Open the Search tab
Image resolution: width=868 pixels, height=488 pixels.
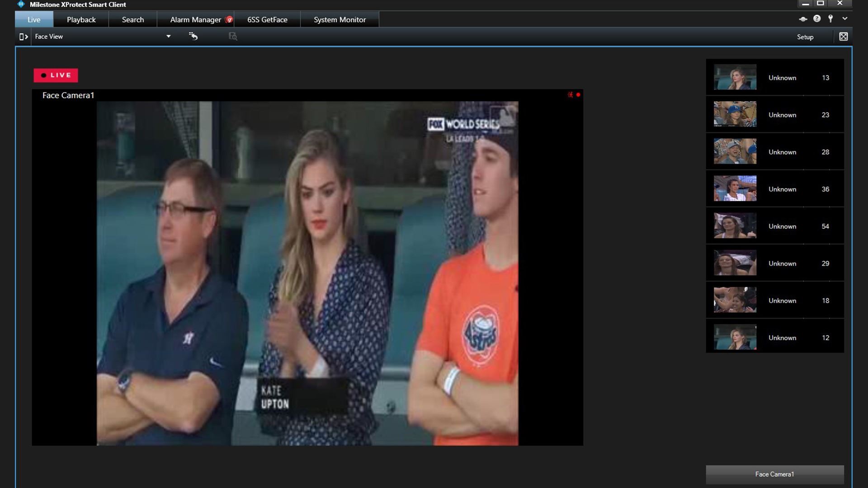(x=132, y=19)
